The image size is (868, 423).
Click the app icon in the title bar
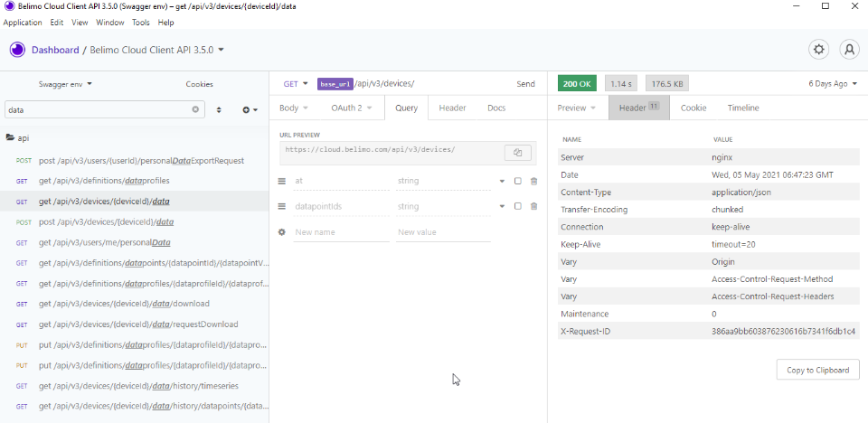click(x=9, y=6)
